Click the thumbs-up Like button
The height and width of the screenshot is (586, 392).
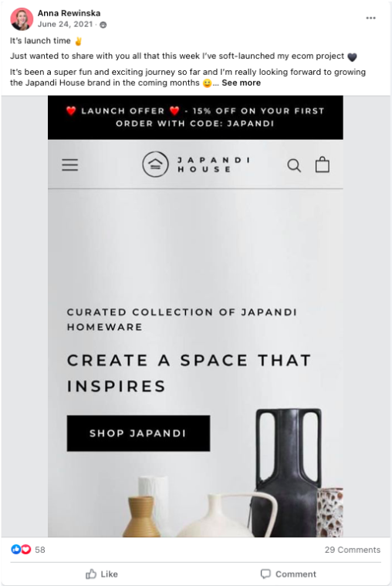102,574
